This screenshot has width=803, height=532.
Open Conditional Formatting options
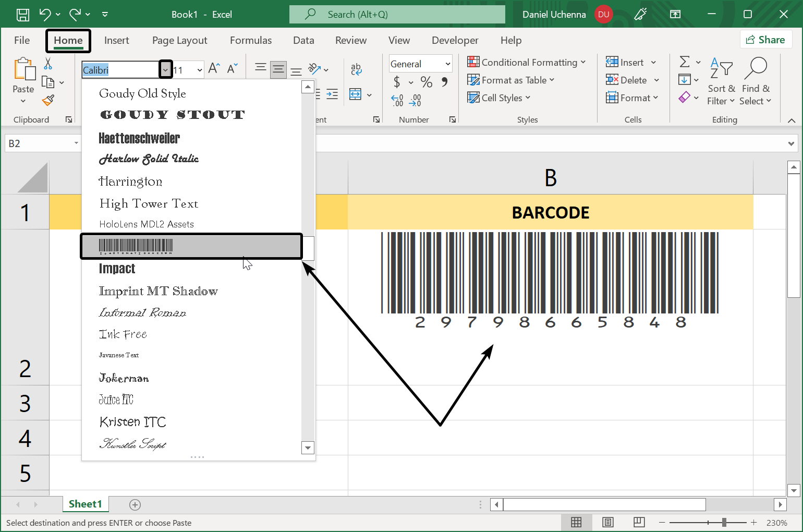point(526,62)
